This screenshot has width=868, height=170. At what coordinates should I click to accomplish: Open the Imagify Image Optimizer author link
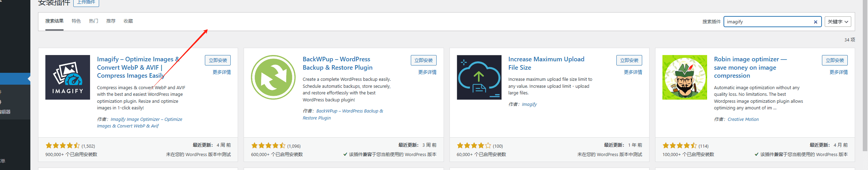140,123
